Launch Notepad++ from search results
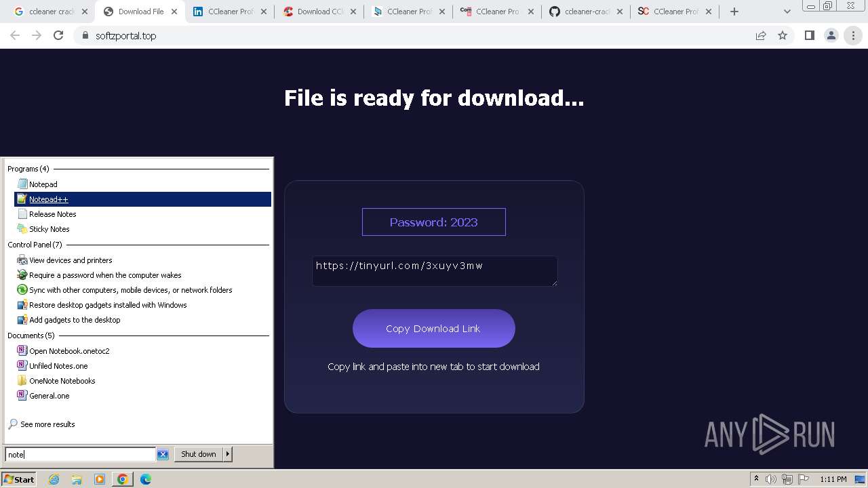868x488 pixels. 143,199
